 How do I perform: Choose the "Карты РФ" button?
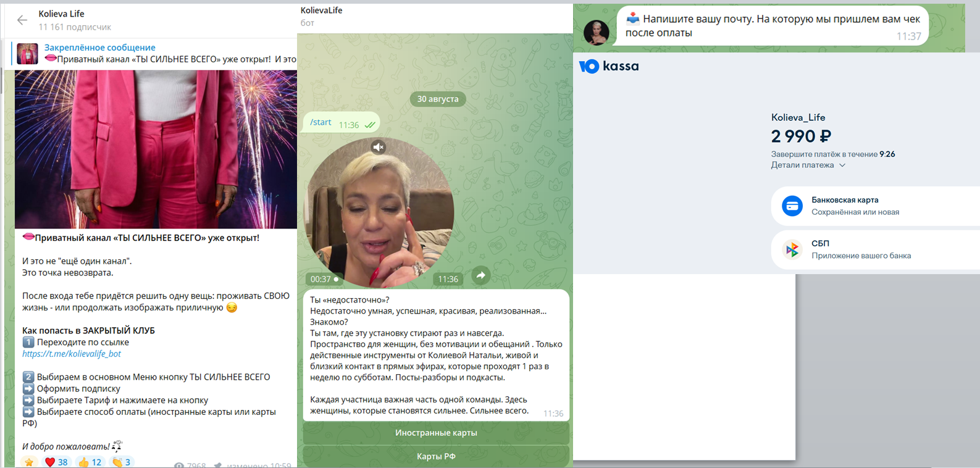[x=436, y=456]
